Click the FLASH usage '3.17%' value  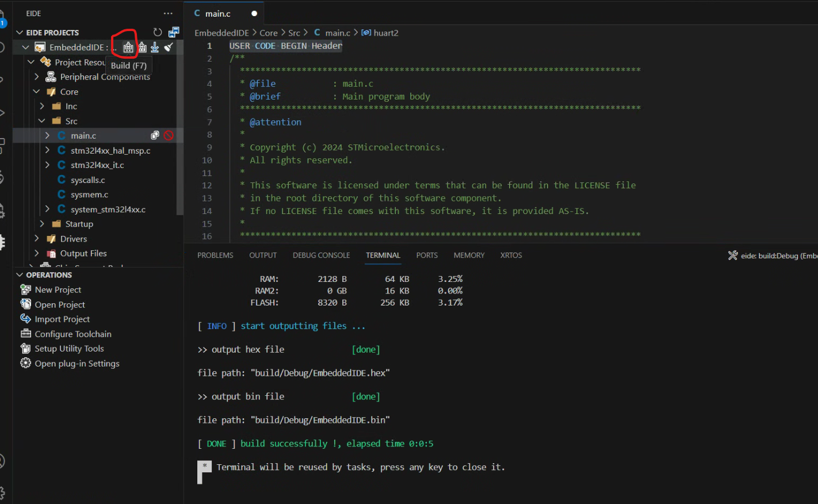450,303
